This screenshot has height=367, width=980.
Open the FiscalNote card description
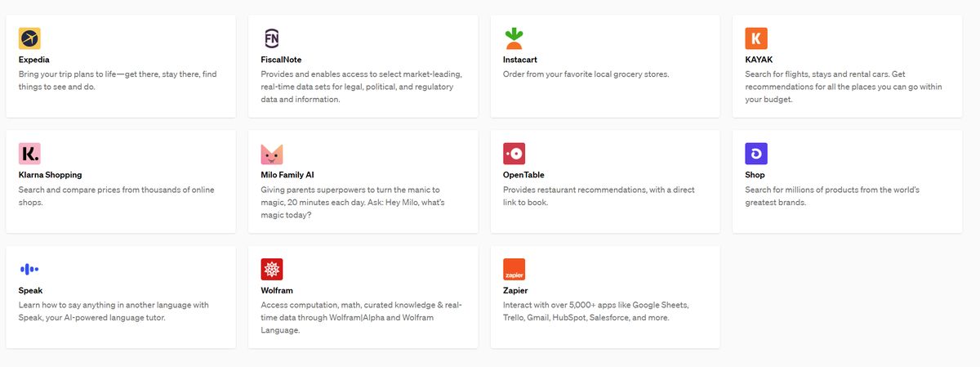point(362,87)
